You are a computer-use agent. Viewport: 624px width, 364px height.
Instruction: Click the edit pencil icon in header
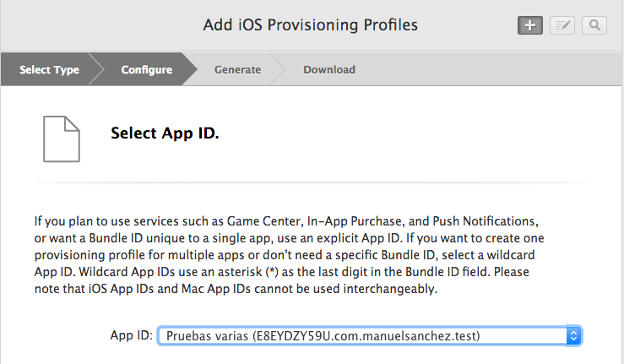[x=562, y=25]
